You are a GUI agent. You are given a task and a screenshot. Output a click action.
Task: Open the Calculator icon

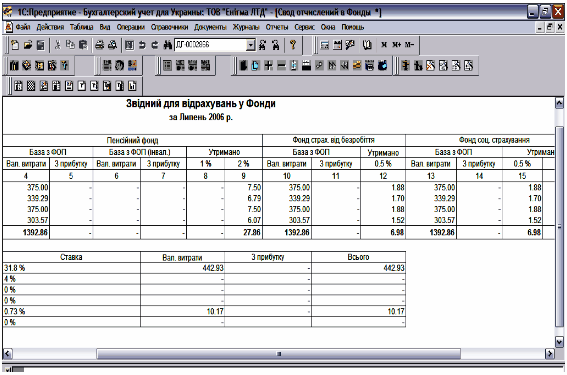pyautogui.click(x=324, y=45)
